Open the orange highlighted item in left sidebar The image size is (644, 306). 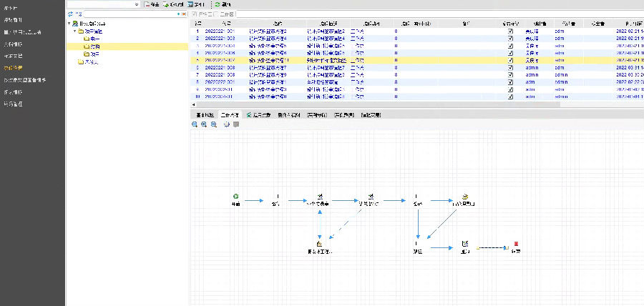pos(15,66)
